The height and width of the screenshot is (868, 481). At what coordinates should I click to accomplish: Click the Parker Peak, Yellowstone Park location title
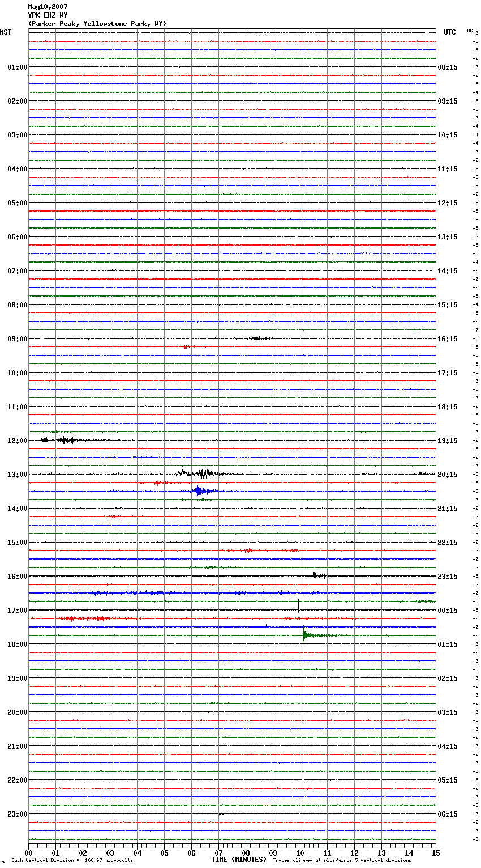[x=97, y=24]
